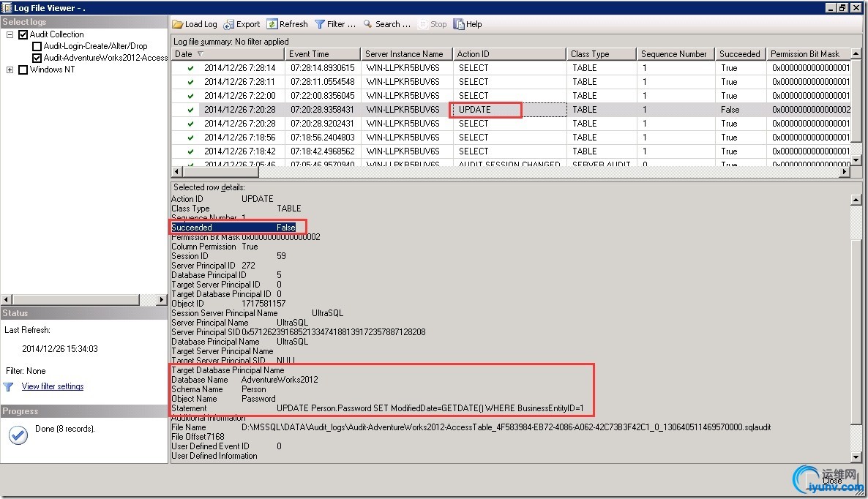Click the Session ID 59 line
Viewport: 868px width, 499px height.
(228, 256)
